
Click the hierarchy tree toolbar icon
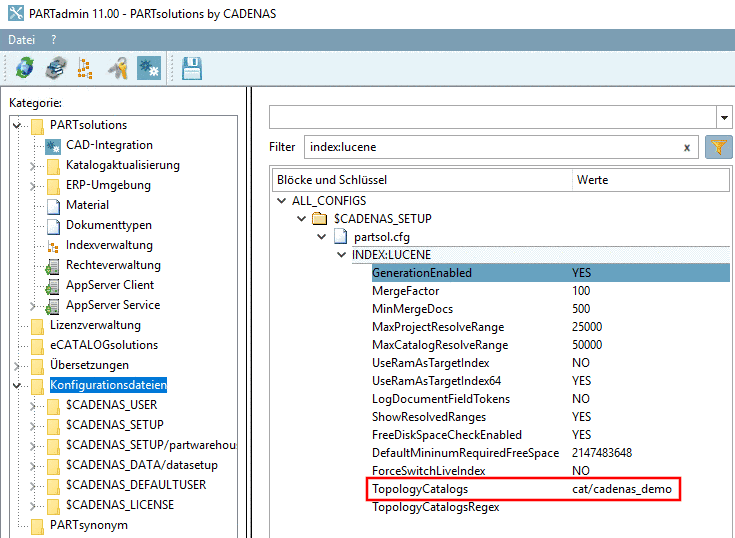point(85,68)
